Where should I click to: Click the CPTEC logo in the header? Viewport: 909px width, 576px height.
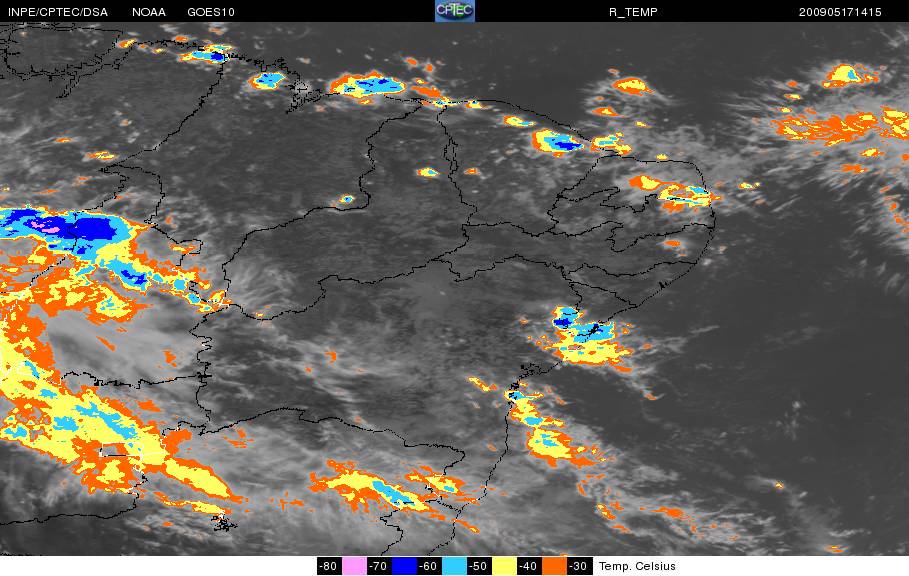tap(454, 11)
